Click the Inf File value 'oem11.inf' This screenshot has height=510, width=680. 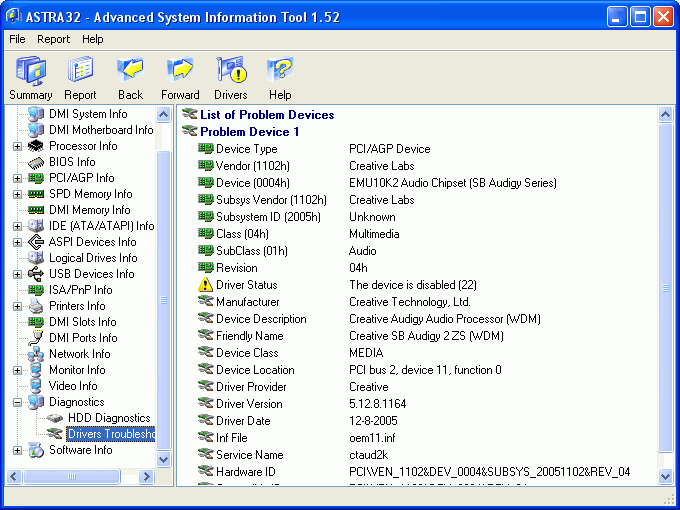[x=372, y=438]
